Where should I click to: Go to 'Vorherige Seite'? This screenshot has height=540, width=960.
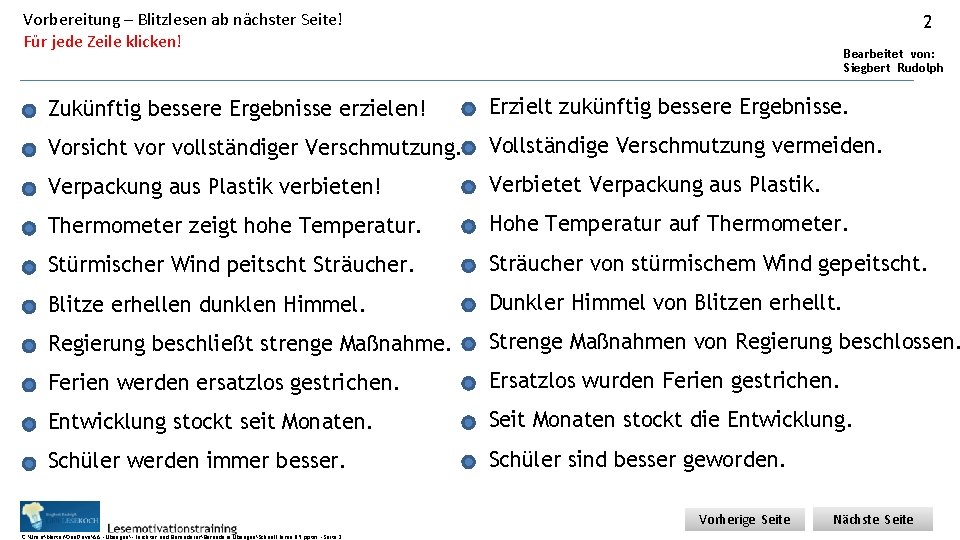(x=745, y=519)
